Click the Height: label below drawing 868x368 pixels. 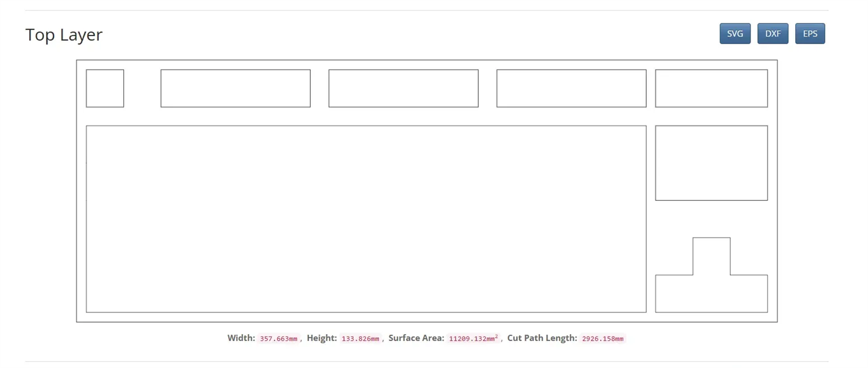[322, 338]
